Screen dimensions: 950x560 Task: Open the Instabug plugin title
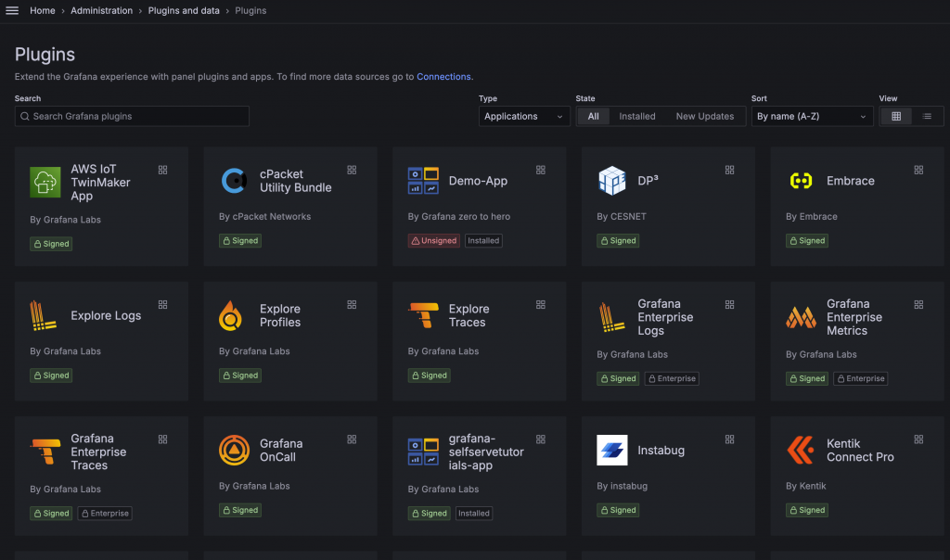pos(661,450)
